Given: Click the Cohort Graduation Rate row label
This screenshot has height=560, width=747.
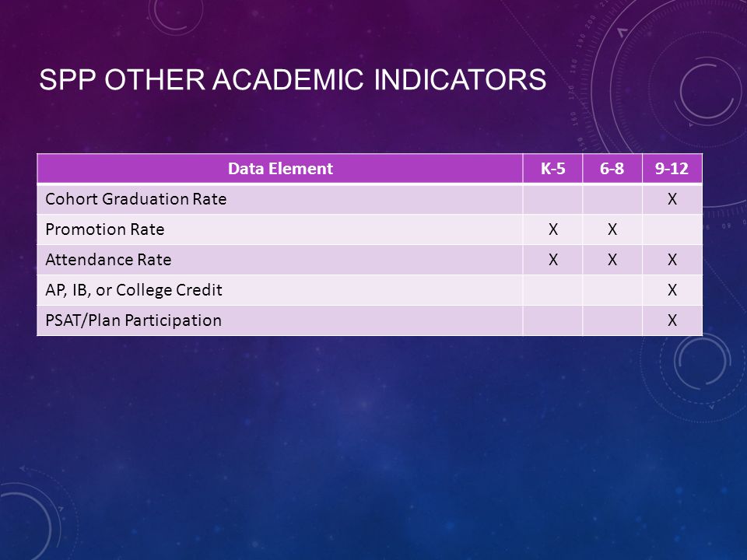Looking at the screenshot, I should pyautogui.click(x=135, y=199).
